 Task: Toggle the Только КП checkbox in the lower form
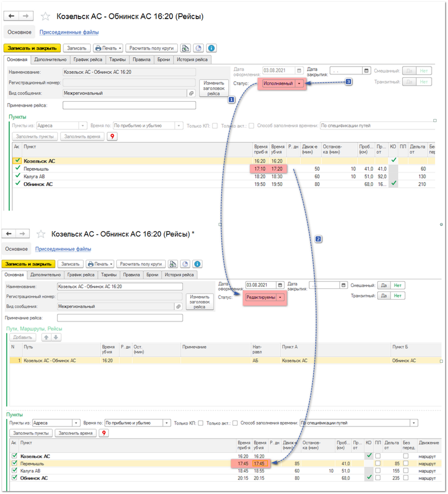click(201, 423)
